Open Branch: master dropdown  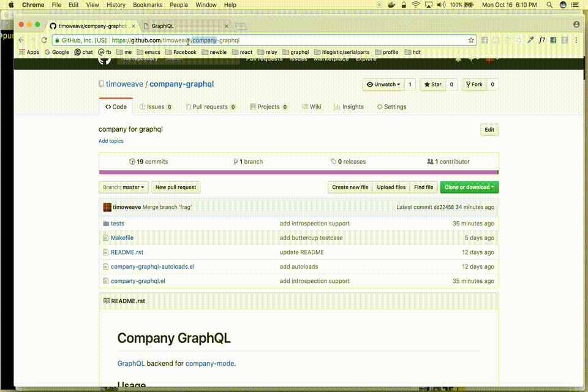123,187
